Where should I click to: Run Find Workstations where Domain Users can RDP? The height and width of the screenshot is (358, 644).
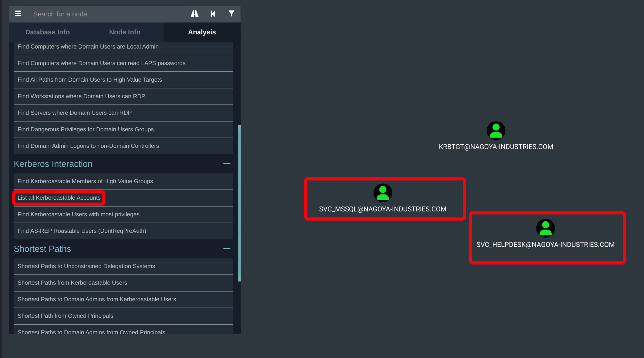pyautogui.click(x=81, y=96)
